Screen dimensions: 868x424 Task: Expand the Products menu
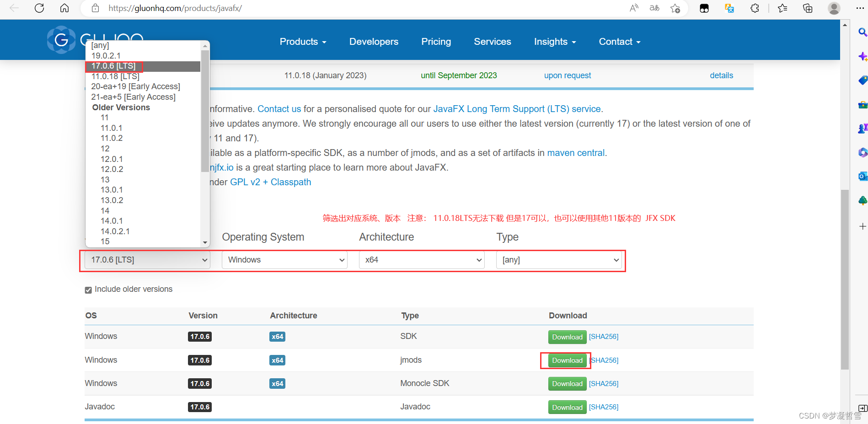tap(303, 42)
